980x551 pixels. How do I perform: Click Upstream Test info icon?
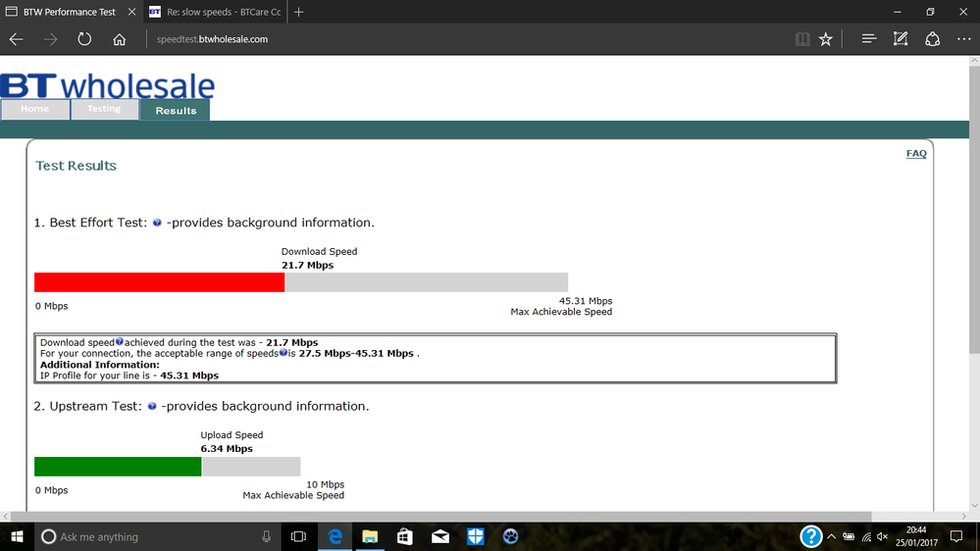[152, 406]
